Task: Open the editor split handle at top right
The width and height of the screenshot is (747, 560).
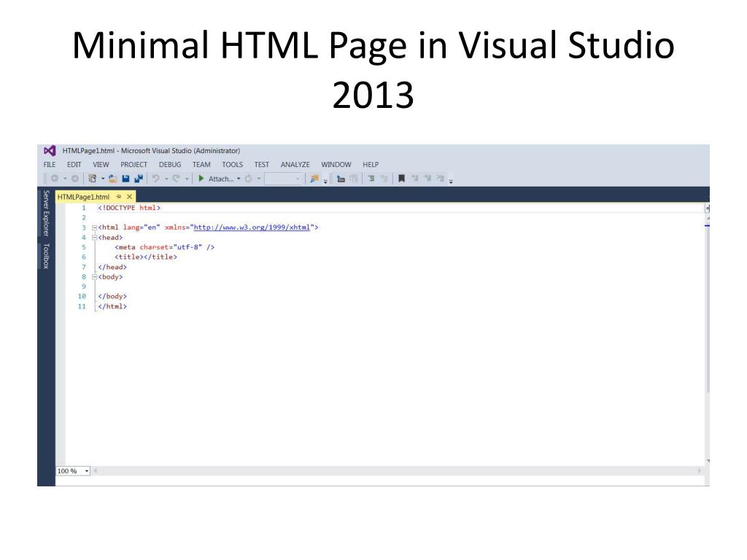Action: coord(708,208)
